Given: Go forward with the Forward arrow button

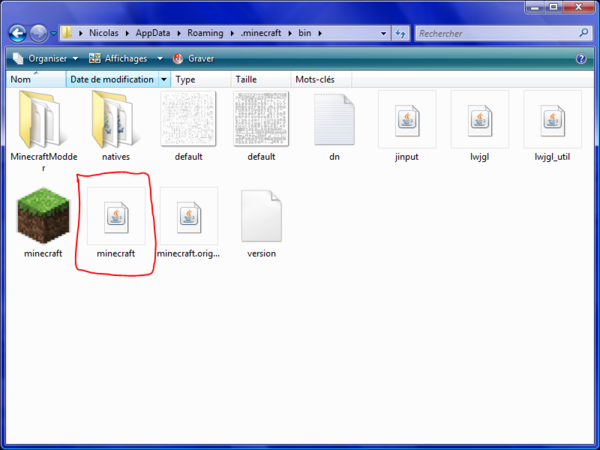Looking at the screenshot, I should [38, 33].
